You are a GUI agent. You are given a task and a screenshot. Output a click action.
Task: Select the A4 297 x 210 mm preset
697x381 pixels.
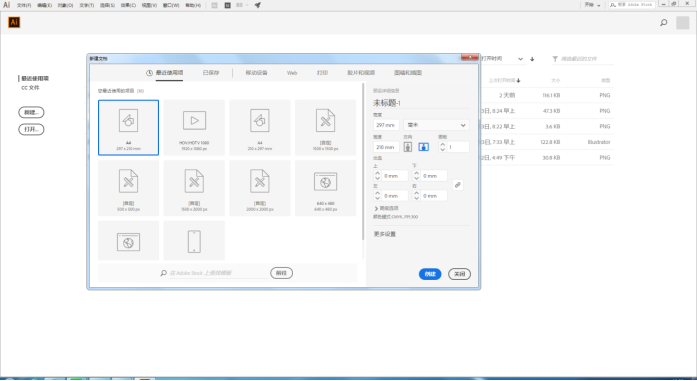[x=128, y=128]
